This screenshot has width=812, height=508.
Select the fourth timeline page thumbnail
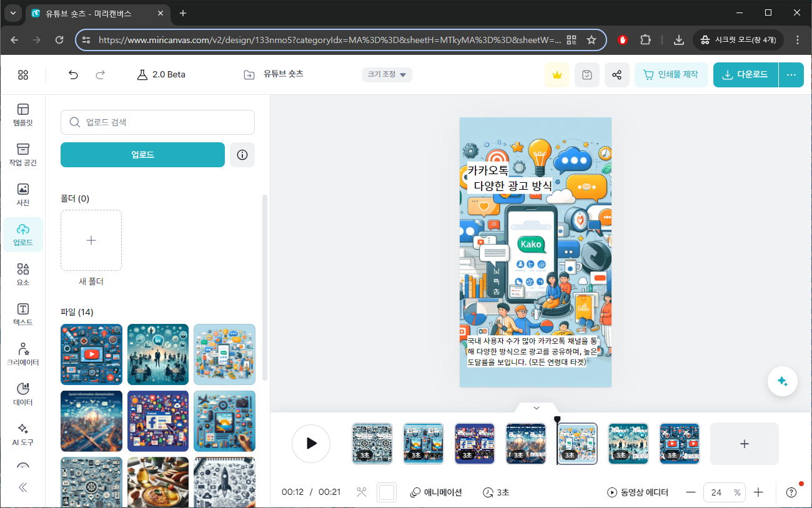pyautogui.click(x=526, y=444)
